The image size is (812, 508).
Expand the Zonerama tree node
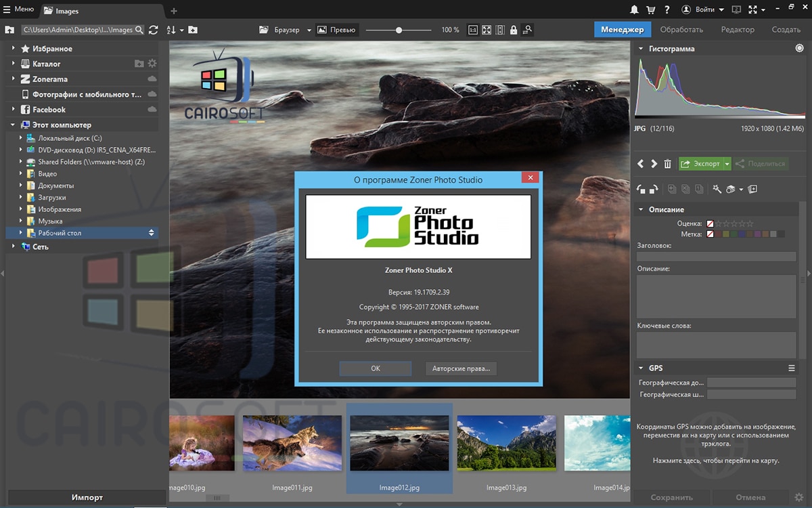coord(13,79)
